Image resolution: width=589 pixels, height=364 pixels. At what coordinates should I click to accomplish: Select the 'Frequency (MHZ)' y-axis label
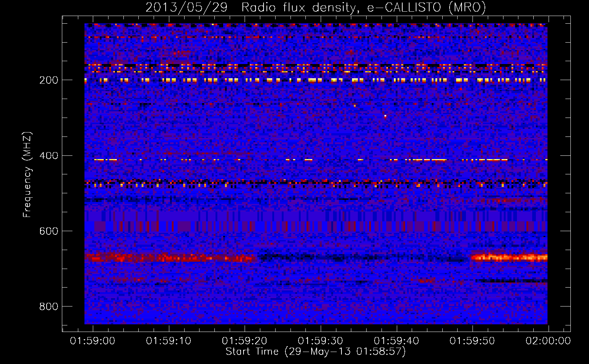coord(27,174)
